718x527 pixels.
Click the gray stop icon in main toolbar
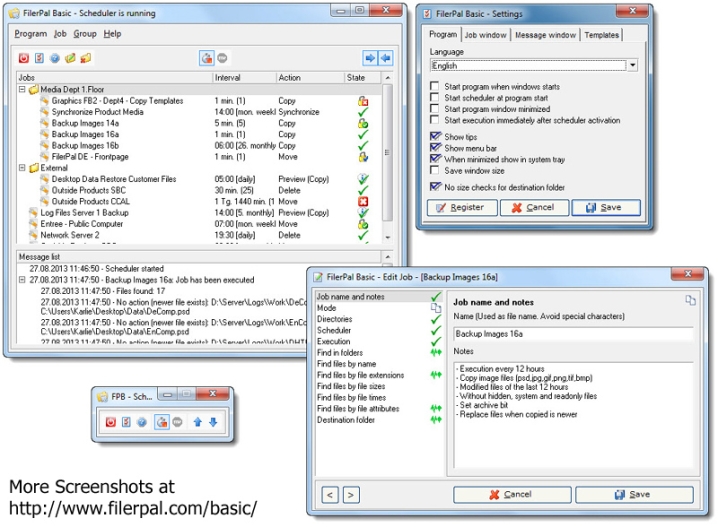tap(224, 58)
